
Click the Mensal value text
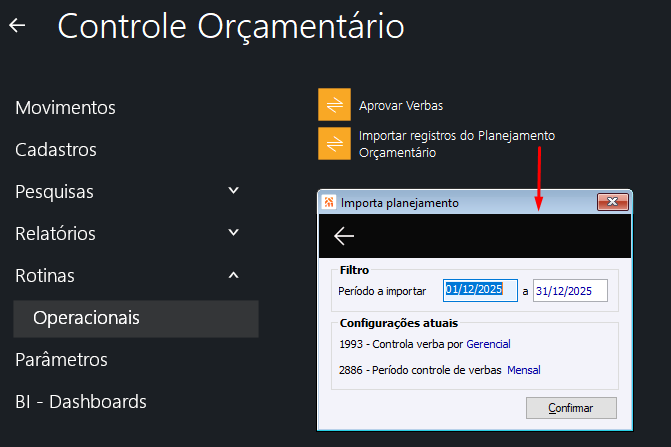(524, 370)
